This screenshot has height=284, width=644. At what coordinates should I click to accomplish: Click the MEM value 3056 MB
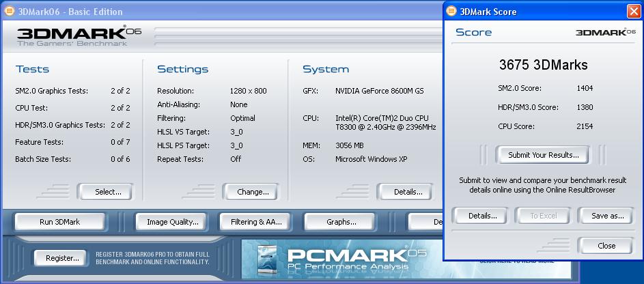click(x=349, y=145)
